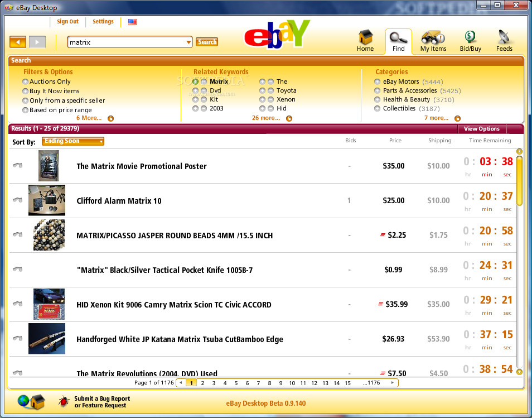532x418 pixels.
Task: Click the US flag country icon
Action: tap(133, 22)
